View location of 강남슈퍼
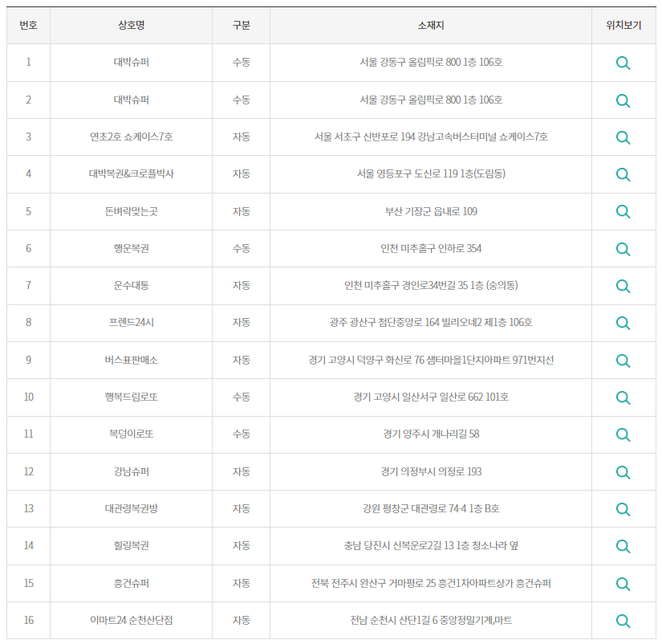Viewport: 662px width, 644px height. pyautogui.click(x=623, y=472)
